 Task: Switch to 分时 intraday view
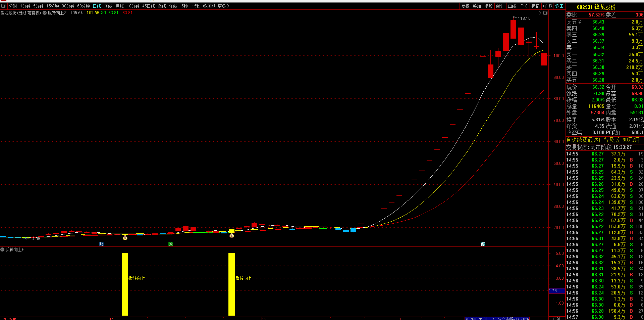pos(13,6)
